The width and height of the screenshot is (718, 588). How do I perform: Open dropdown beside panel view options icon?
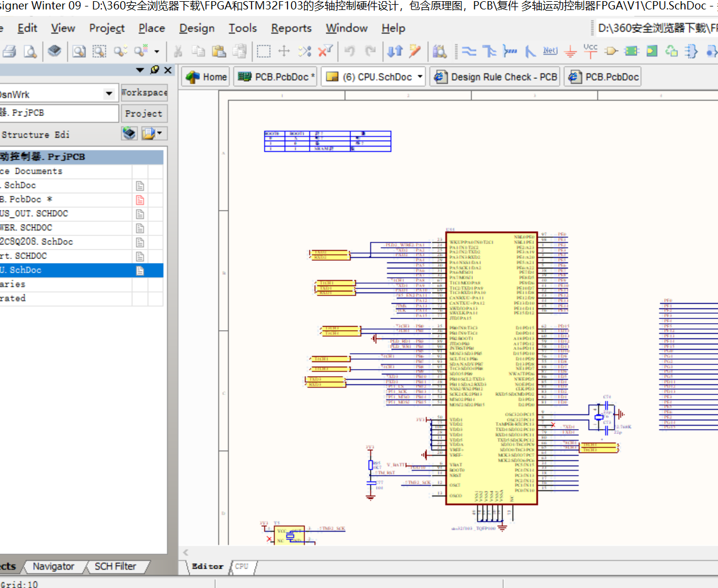click(x=160, y=134)
